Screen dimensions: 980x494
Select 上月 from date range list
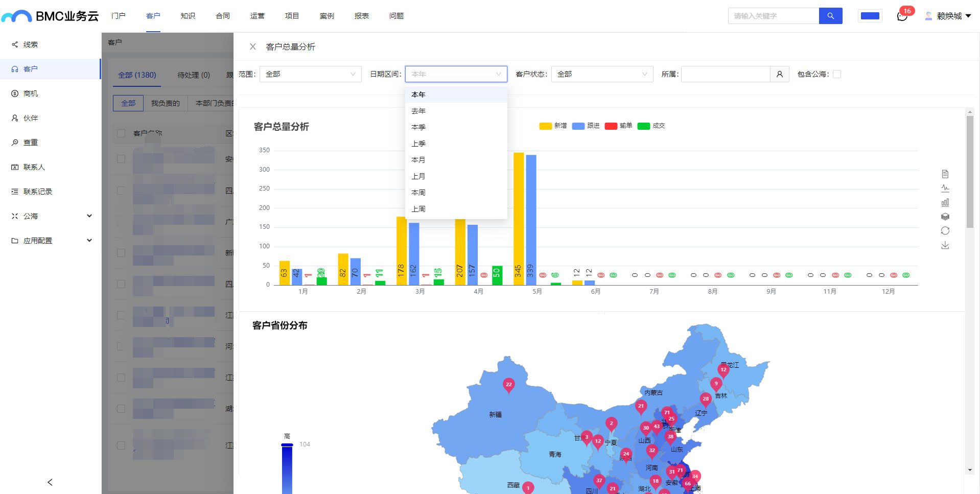point(456,176)
